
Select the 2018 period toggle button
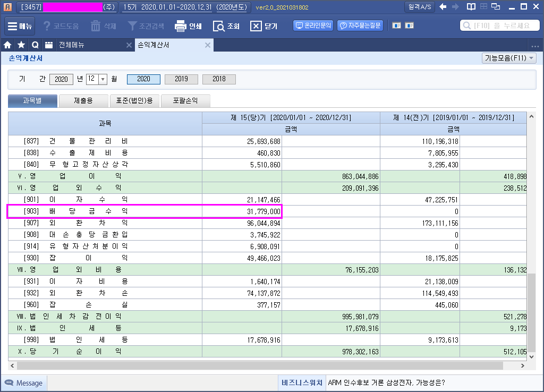pos(219,79)
